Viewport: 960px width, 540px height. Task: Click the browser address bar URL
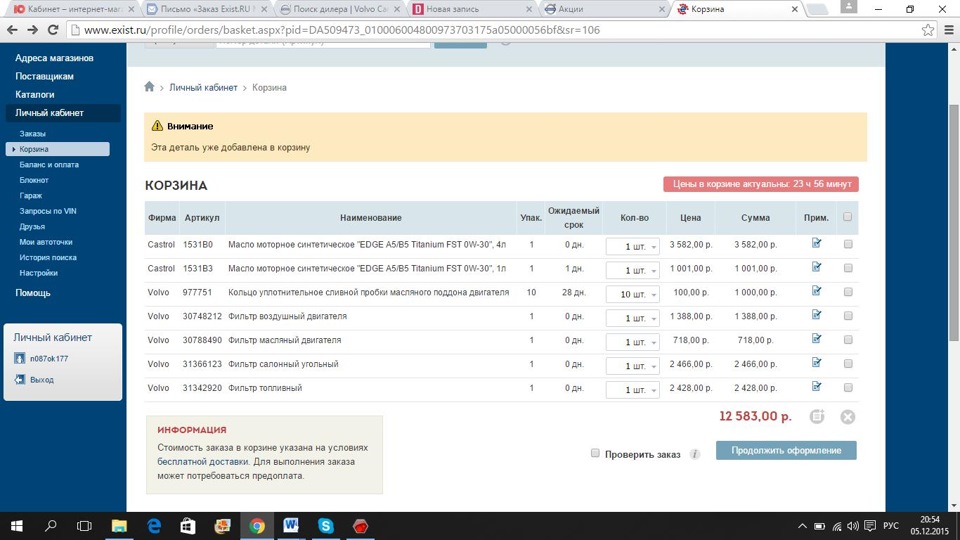342,30
